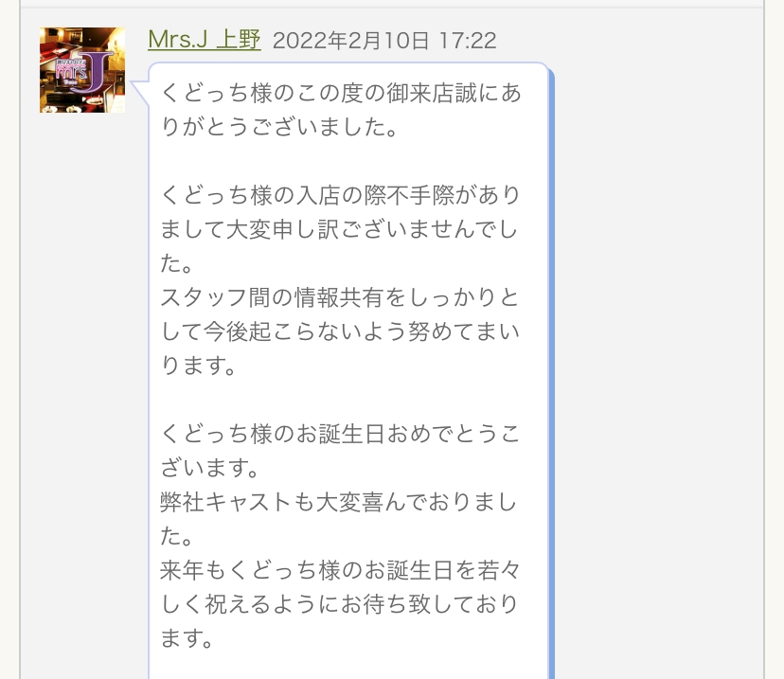The image size is (784, 679).
Task: Click the line 'まして大変申し訳ございませんでし'
Action: (339, 229)
